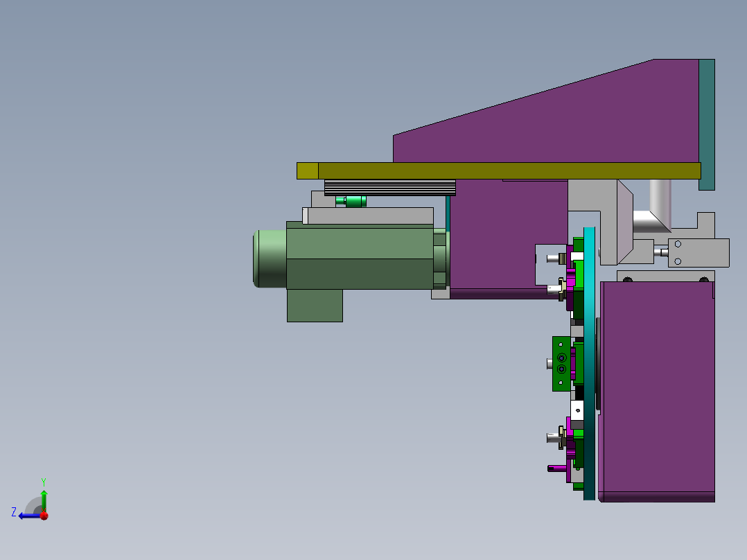The height and width of the screenshot is (560, 747).
Task: Select the teal vertical plate at top right
Action: [x=707, y=124]
